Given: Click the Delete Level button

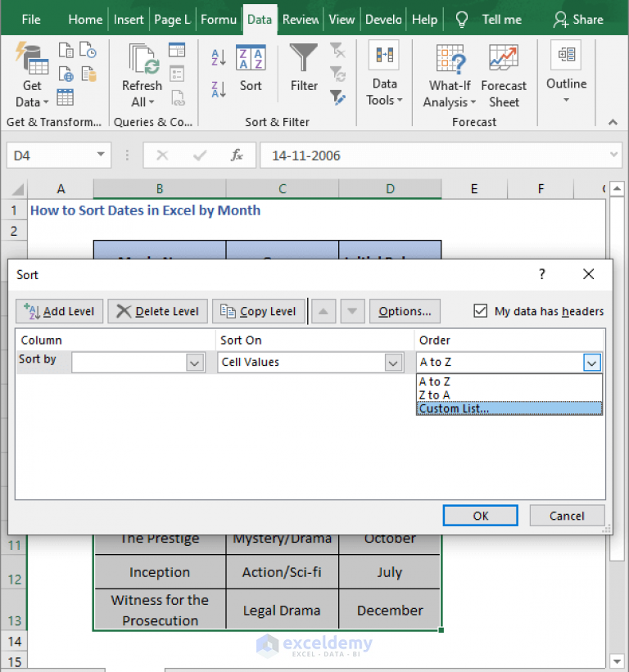Looking at the screenshot, I should pos(158,311).
